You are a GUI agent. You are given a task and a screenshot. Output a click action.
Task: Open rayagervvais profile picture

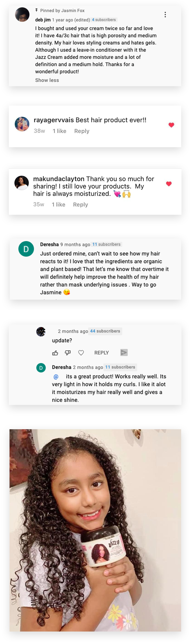(22, 124)
